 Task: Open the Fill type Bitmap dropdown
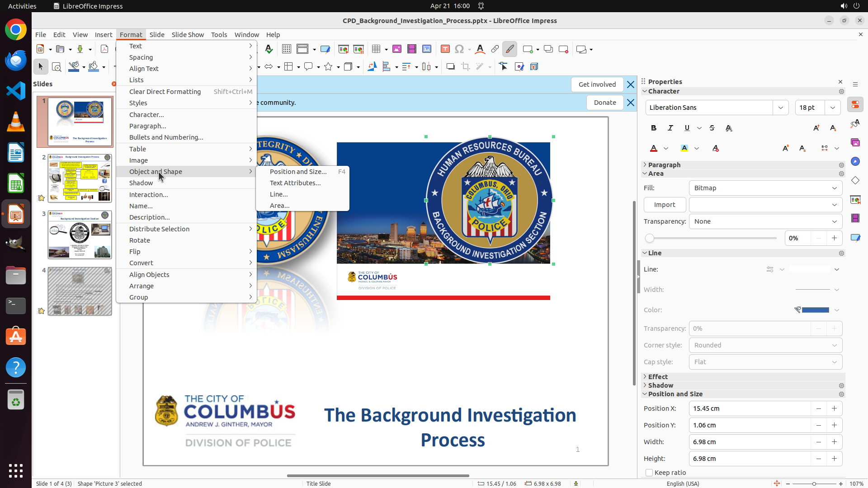(x=765, y=188)
